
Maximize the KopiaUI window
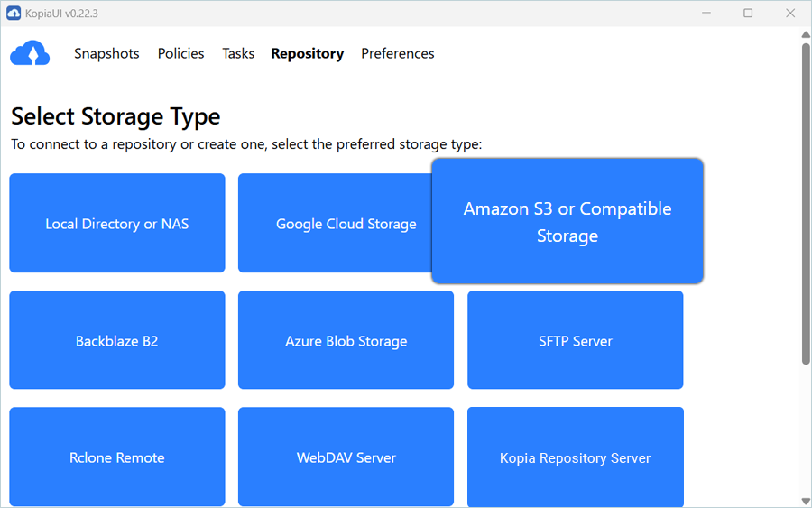748,13
